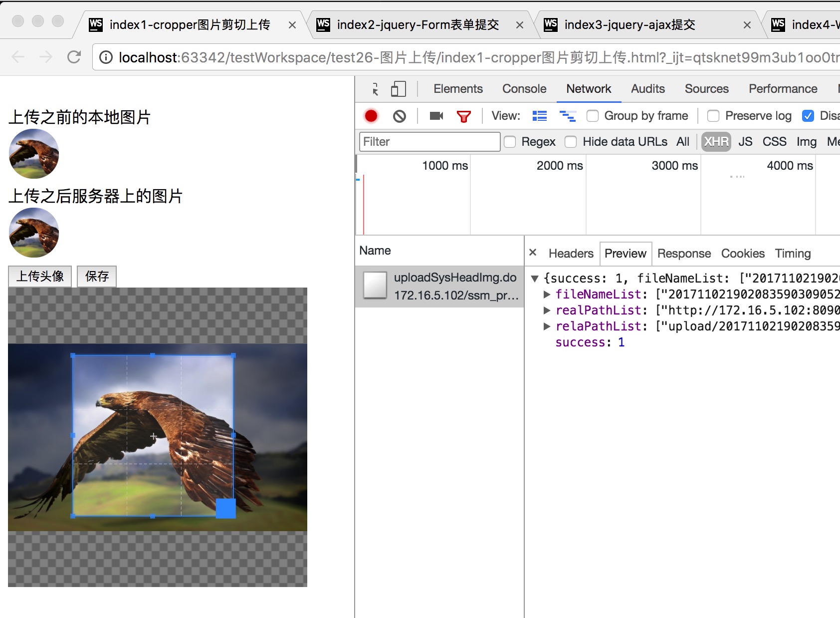Close the index2-jquery-Form tab
The width and height of the screenshot is (840, 618).
pos(520,25)
